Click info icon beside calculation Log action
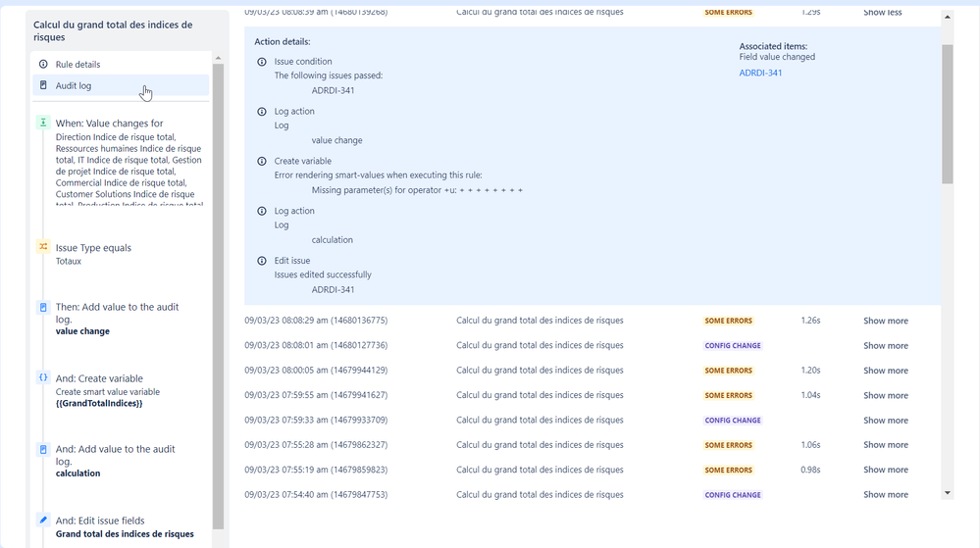The height and width of the screenshot is (548, 980). [x=262, y=211]
